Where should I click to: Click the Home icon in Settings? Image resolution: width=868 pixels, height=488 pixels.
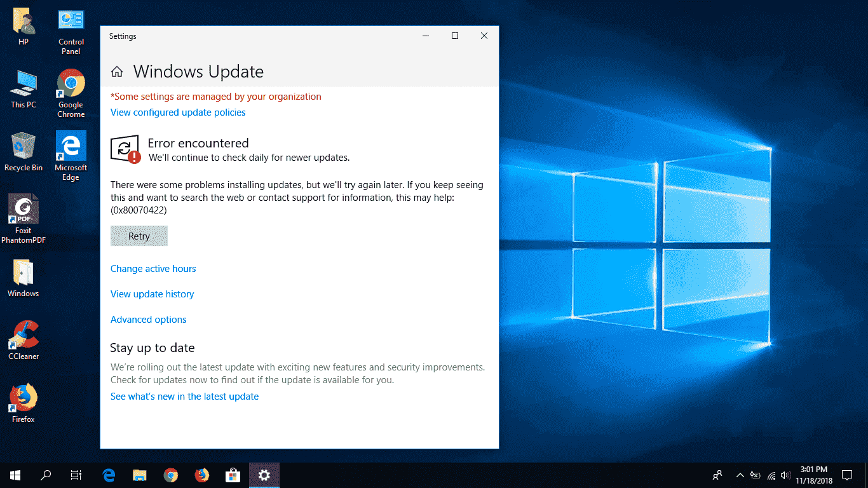(116, 72)
